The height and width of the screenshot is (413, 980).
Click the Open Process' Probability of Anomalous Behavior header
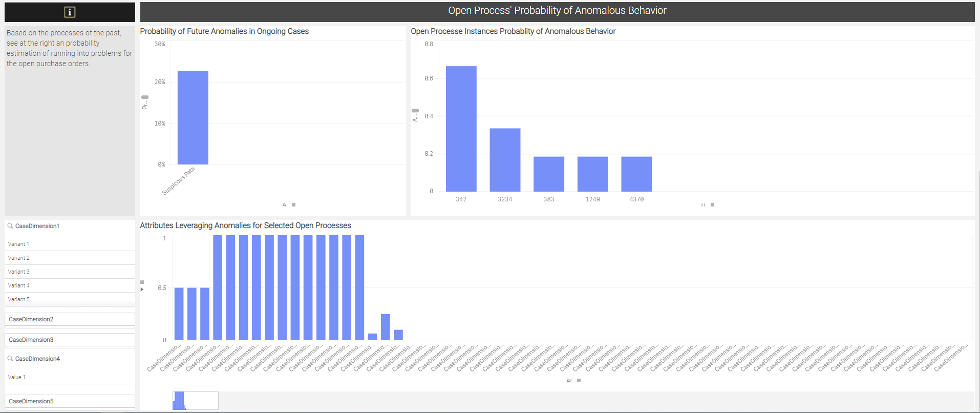(557, 11)
